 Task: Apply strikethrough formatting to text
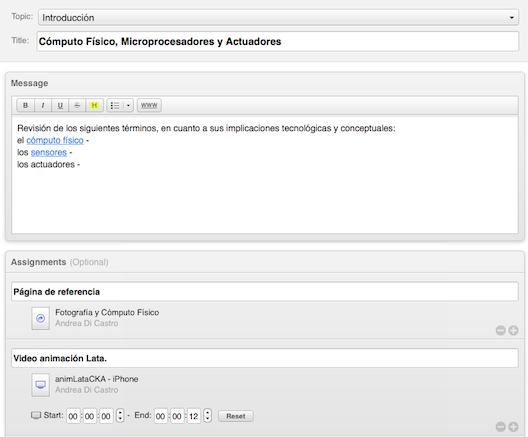(77, 105)
